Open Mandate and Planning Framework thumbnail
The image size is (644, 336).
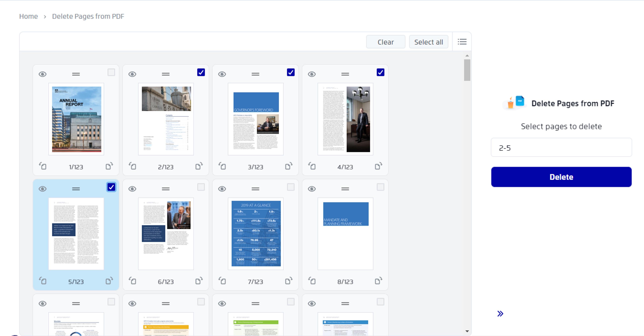pos(345,234)
